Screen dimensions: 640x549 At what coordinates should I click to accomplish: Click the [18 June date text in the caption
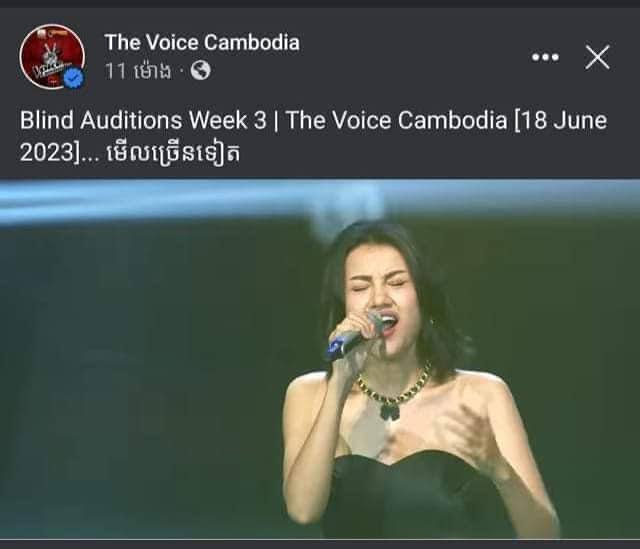(560, 120)
